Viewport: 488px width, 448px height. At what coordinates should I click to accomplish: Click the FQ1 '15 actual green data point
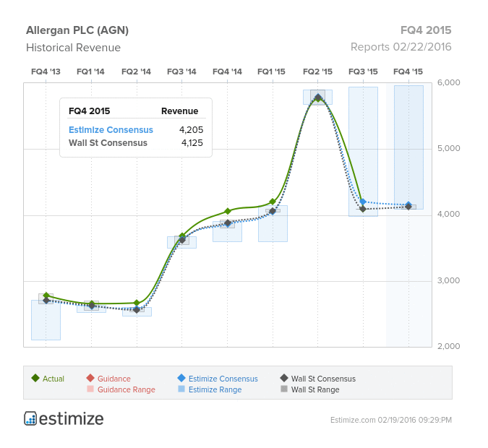pyautogui.click(x=273, y=202)
